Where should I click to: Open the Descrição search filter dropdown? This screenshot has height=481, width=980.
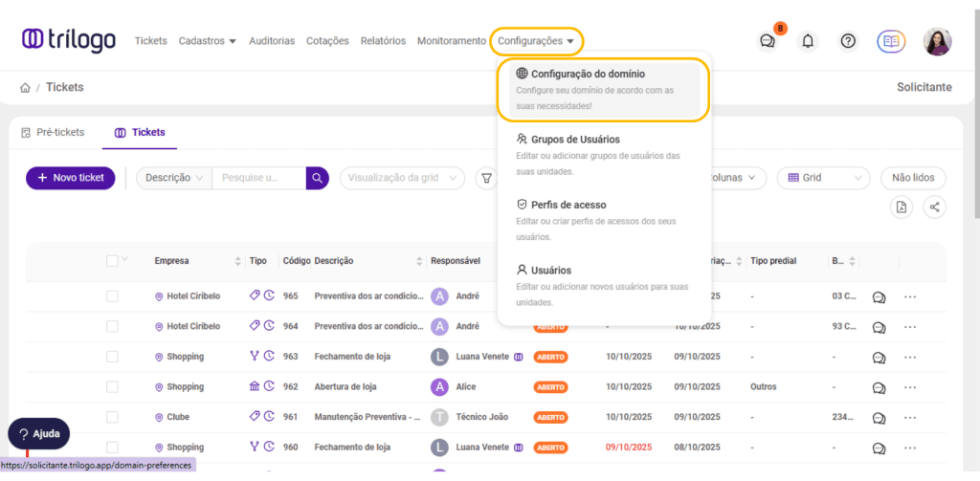[174, 178]
